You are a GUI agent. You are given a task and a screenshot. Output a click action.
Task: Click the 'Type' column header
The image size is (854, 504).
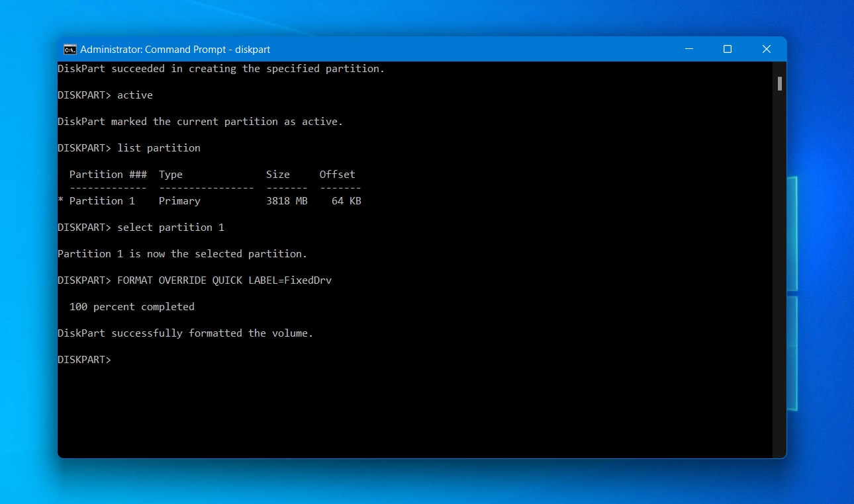(x=171, y=175)
